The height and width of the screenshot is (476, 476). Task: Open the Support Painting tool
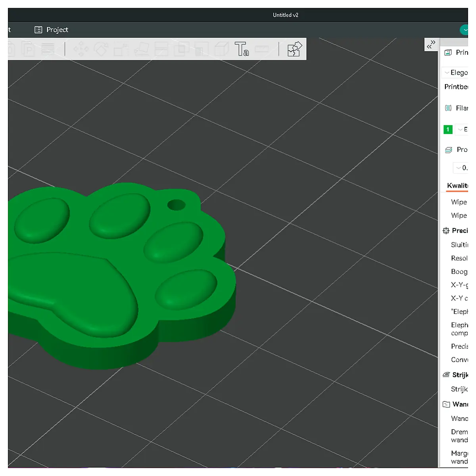[x=202, y=50]
